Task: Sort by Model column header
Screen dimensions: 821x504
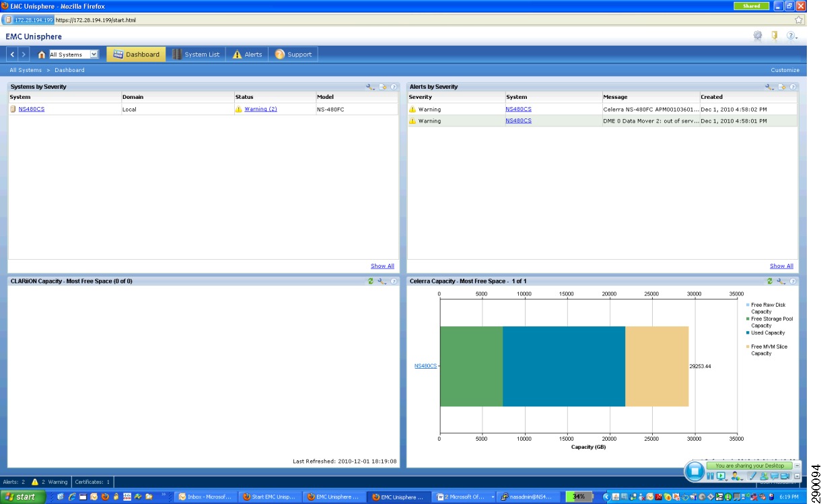Action: pyautogui.click(x=357, y=97)
